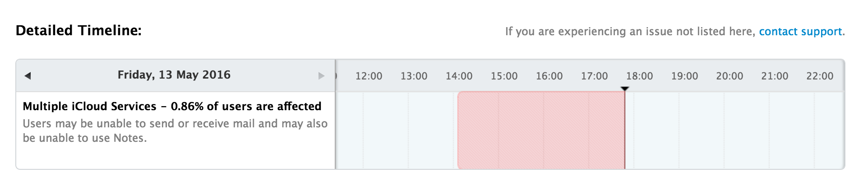Click the black current-time marker triangle
The width and height of the screenshot is (868, 196).
[x=624, y=89]
